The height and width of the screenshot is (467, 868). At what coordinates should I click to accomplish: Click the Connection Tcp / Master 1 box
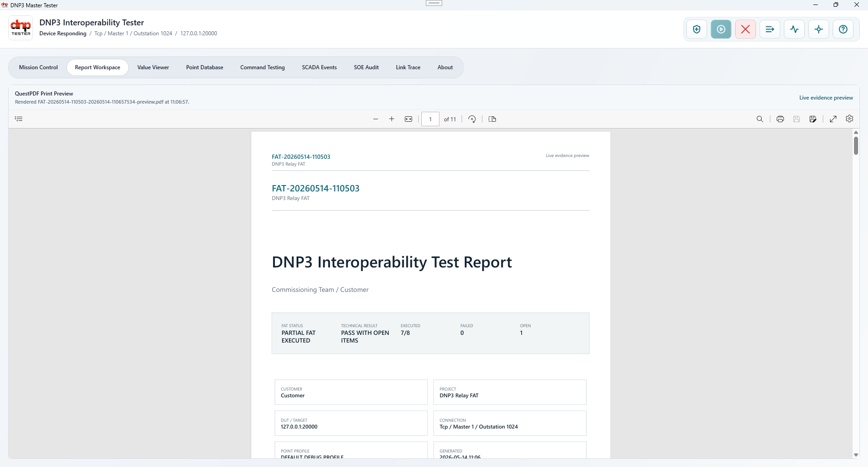509,424
